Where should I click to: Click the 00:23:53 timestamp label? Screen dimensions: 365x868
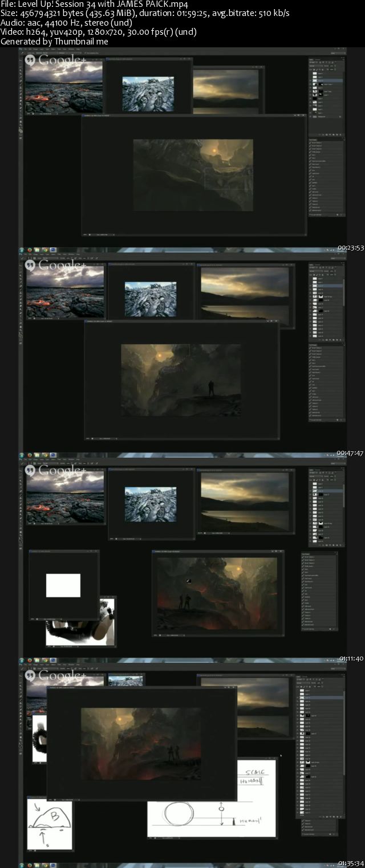click(351, 248)
